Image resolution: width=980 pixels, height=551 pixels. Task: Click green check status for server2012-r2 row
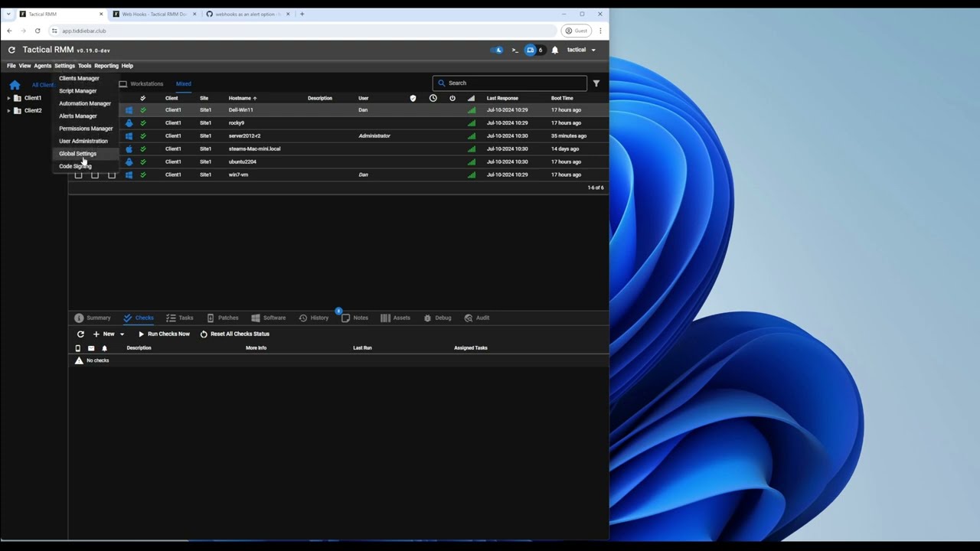coord(142,136)
